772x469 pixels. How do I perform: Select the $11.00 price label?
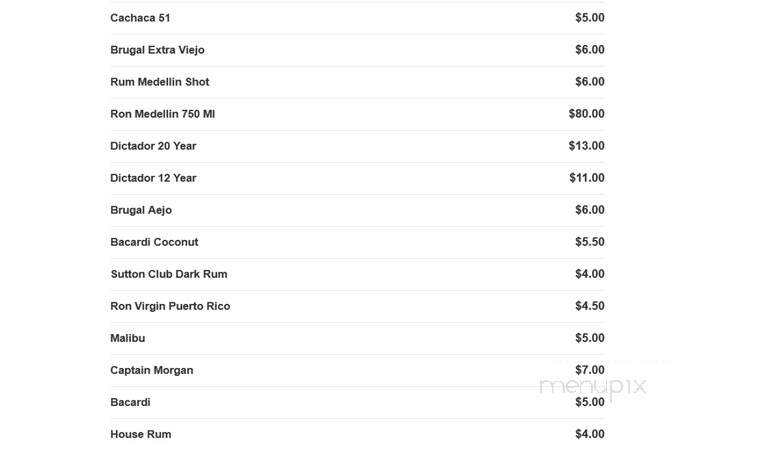pyautogui.click(x=587, y=178)
